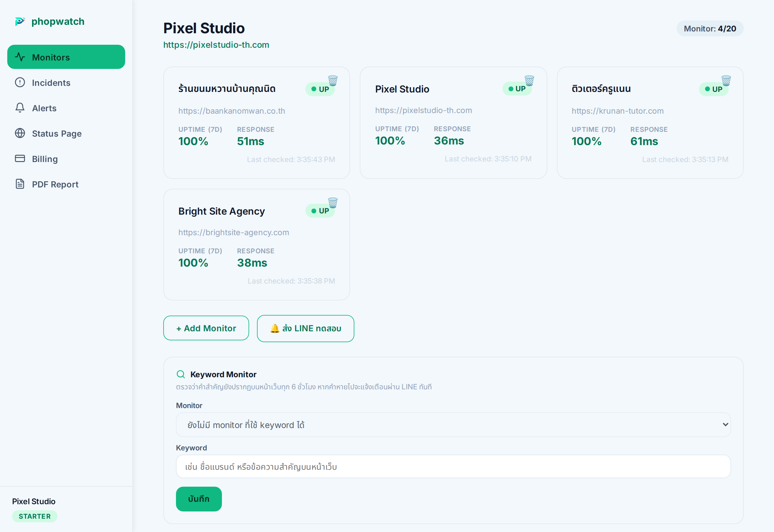Click the Monitors activity pulse icon

tap(20, 57)
